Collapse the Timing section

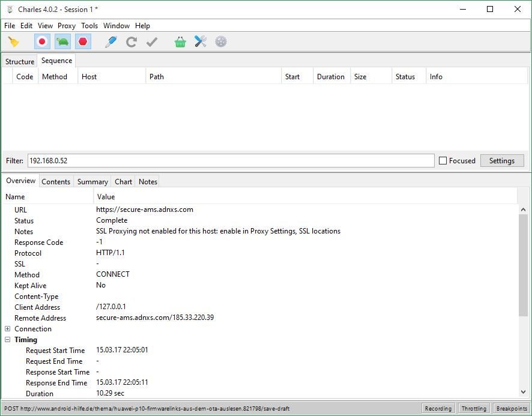8,340
